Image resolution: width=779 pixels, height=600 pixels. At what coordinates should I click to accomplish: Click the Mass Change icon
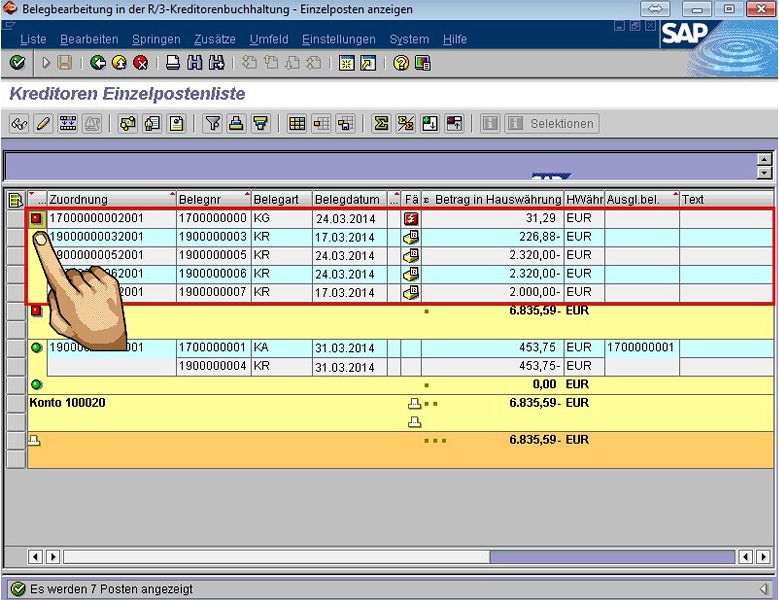[68, 124]
